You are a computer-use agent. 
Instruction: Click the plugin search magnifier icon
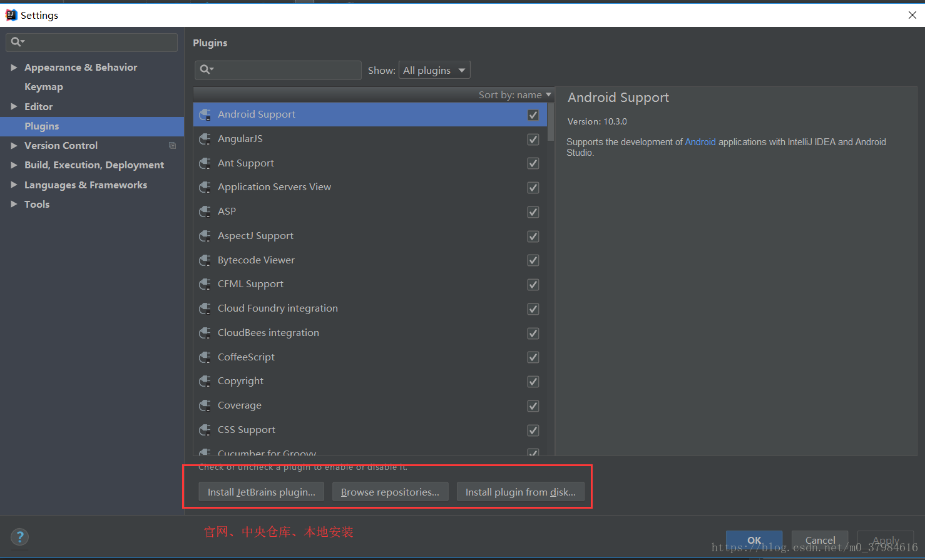tap(207, 69)
